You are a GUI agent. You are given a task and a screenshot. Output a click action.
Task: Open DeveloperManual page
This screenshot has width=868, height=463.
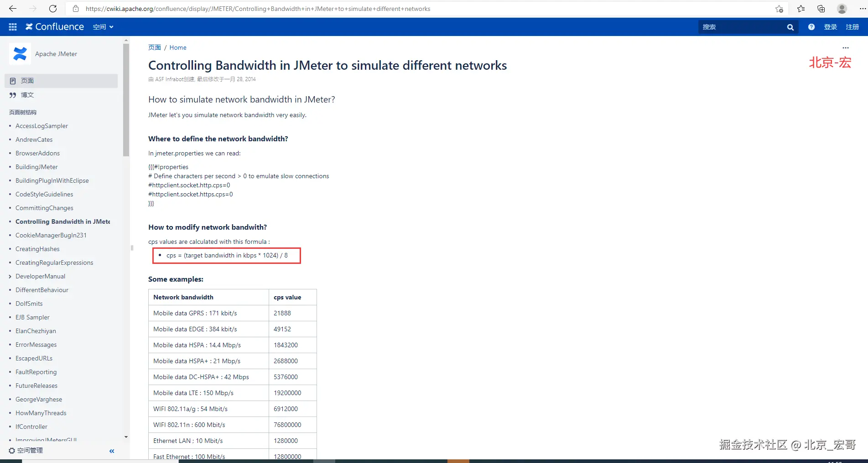pyautogui.click(x=40, y=276)
